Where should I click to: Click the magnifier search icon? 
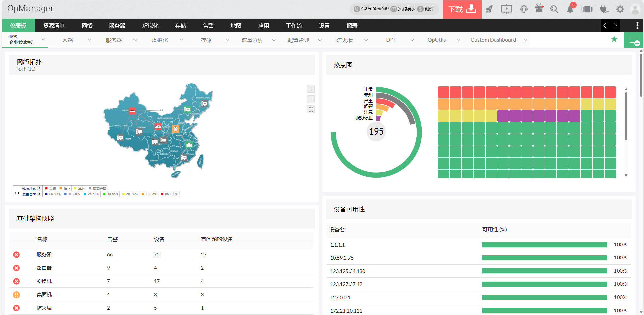pos(554,9)
